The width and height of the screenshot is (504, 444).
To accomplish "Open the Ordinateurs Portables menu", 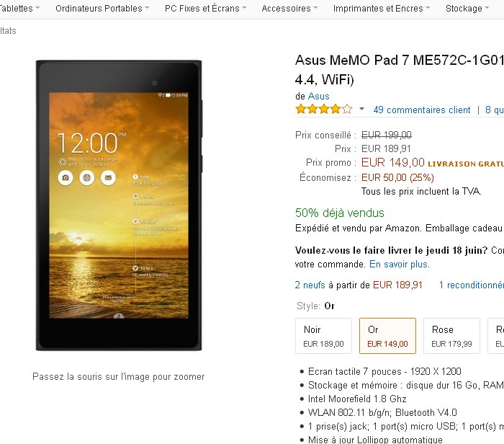I will 102,9.
